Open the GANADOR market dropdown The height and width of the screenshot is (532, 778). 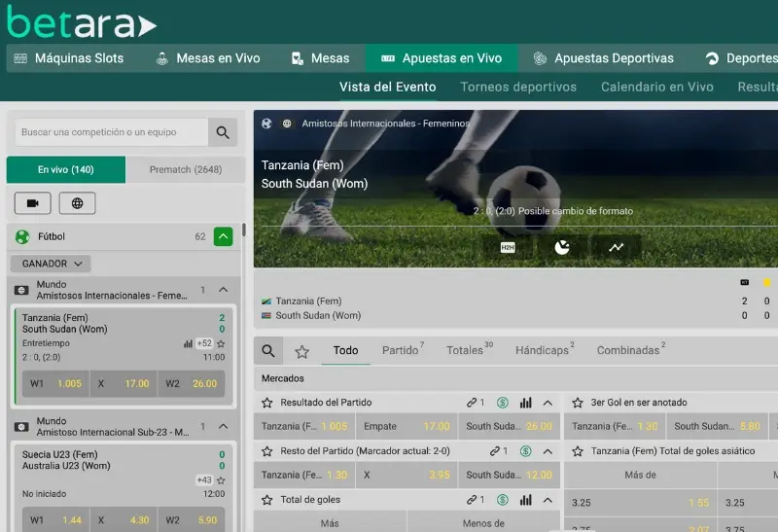coord(51,264)
